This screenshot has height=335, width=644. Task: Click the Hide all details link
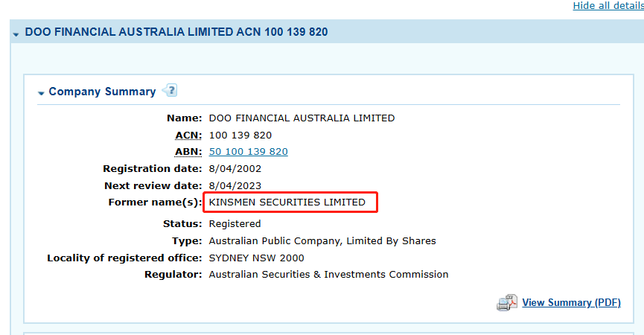click(x=608, y=6)
